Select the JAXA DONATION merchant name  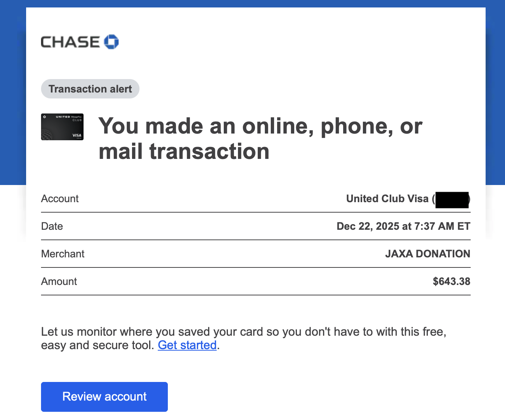coord(427,254)
